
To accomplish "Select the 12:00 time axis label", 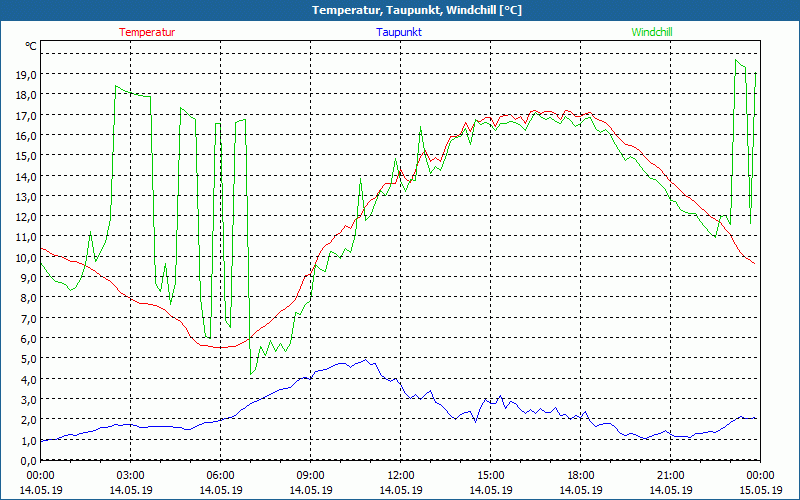I will 400,475.
